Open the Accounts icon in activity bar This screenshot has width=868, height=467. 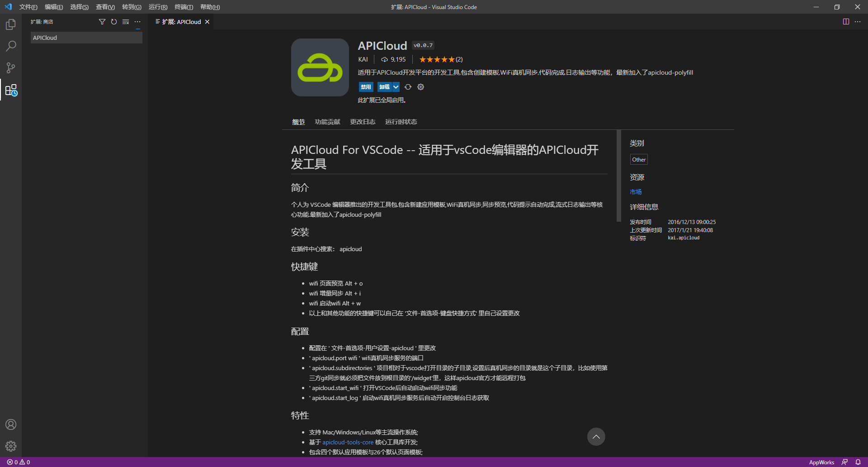click(x=11, y=424)
